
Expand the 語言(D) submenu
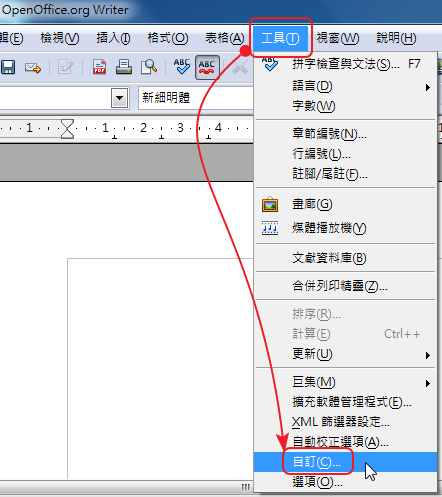[x=346, y=86]
